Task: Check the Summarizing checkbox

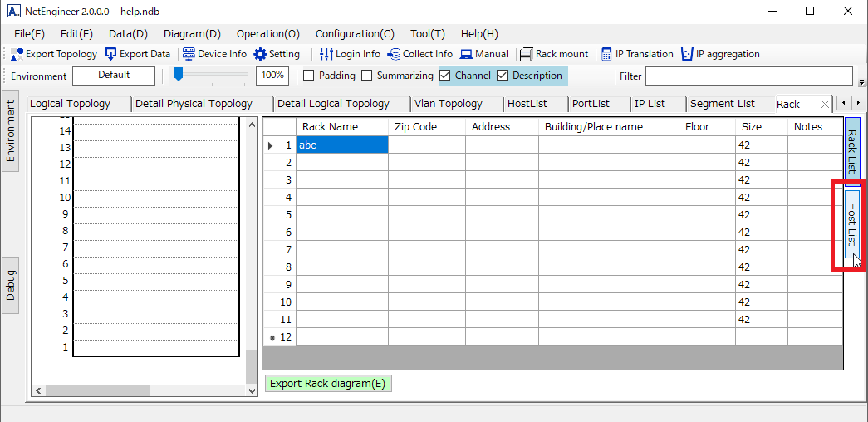Action: [367, 76]
